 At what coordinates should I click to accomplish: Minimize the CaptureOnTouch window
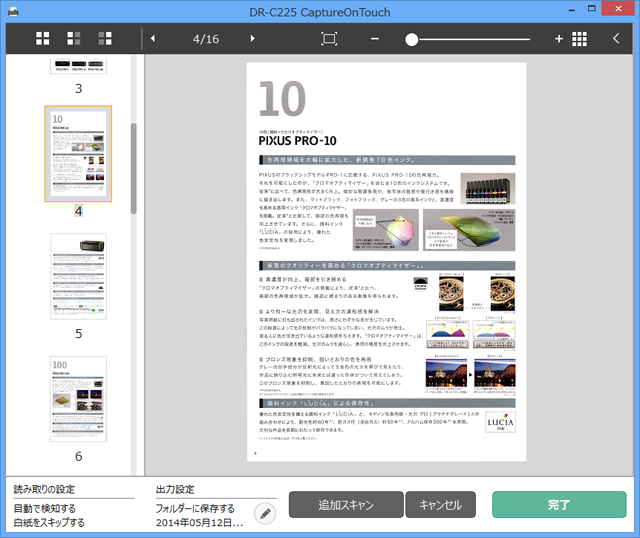pos(572,9)
